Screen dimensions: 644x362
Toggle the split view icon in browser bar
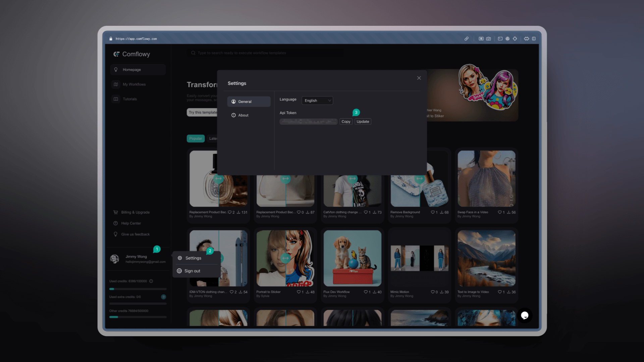pos(534,39)
